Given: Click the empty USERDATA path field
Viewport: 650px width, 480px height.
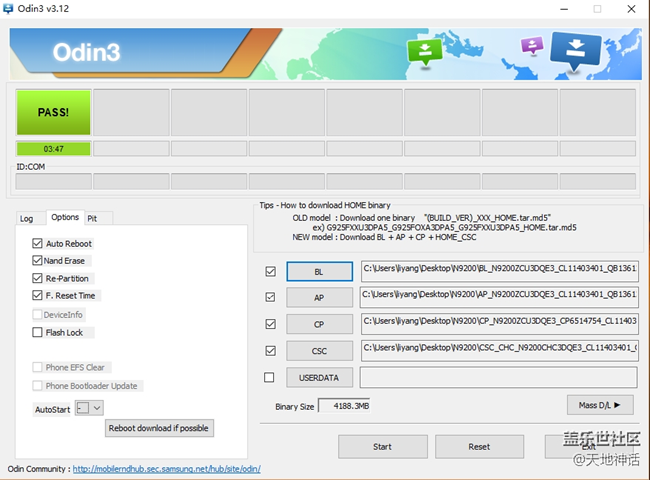Looking at the screenshot, I should pos(499,377).
